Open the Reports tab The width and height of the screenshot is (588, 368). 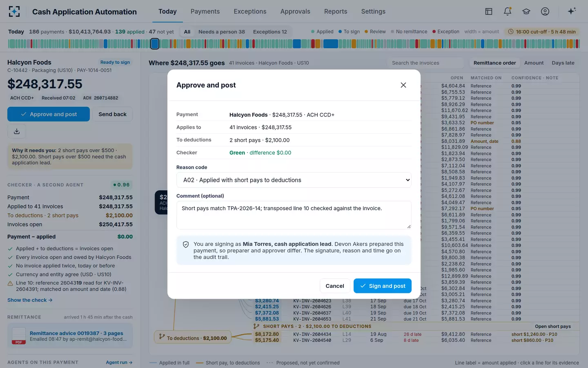click(336, 11)
